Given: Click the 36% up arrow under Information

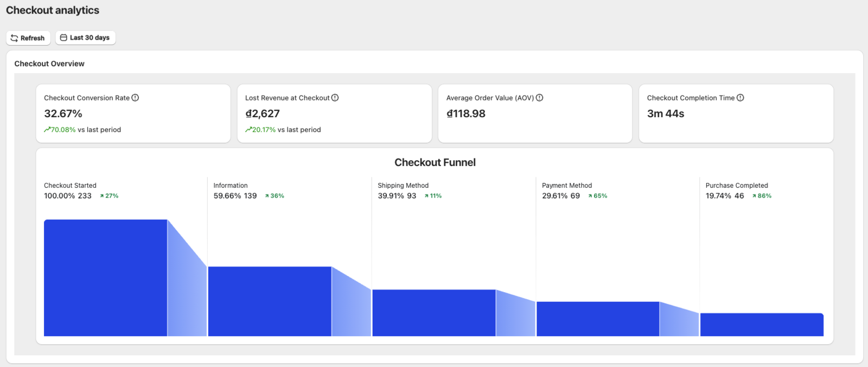Looking at the screenshot, I should point(267,196).
